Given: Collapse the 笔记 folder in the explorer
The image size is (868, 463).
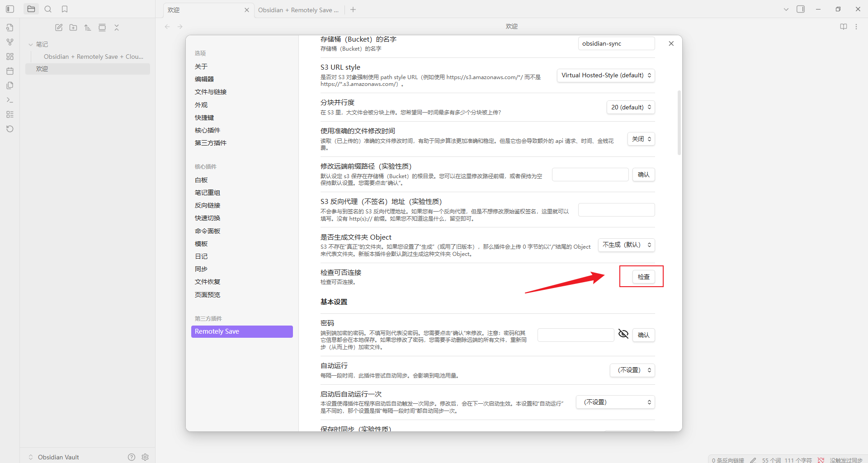Looking at the screenshot, I should point(30,44).
